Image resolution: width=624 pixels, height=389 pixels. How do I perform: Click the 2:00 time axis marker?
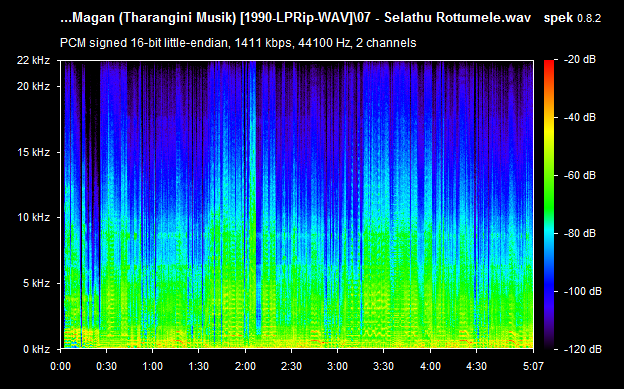(245, 366)
